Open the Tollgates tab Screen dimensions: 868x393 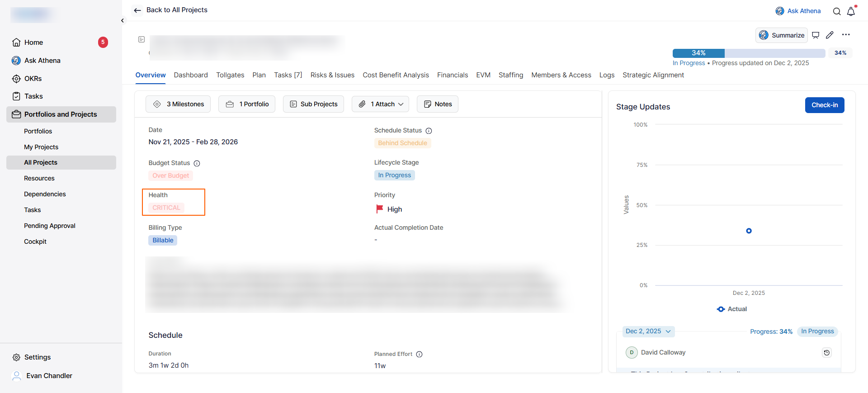[x=230, y=75]
